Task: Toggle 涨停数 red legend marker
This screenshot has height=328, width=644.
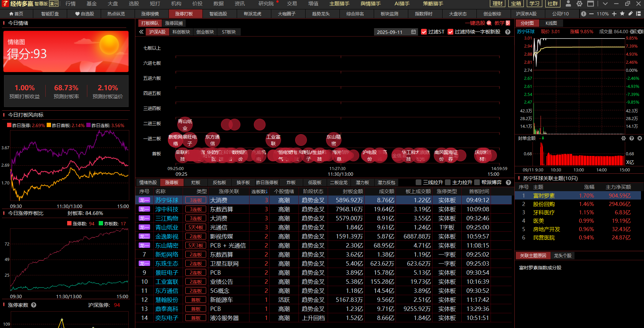Action: click(x=69, y=223)
